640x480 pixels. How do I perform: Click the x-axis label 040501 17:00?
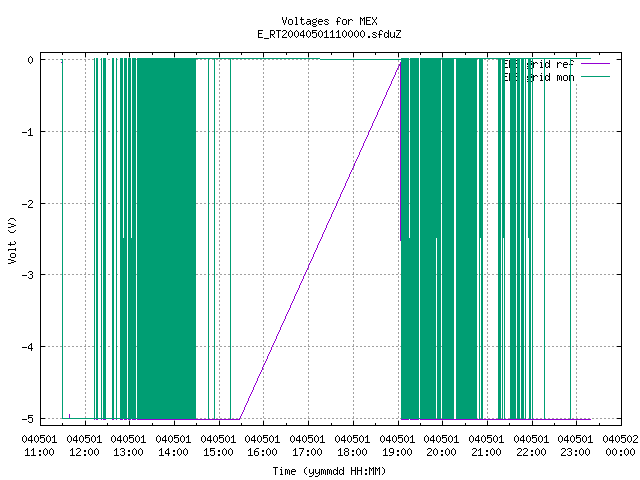tap(307, 446)
